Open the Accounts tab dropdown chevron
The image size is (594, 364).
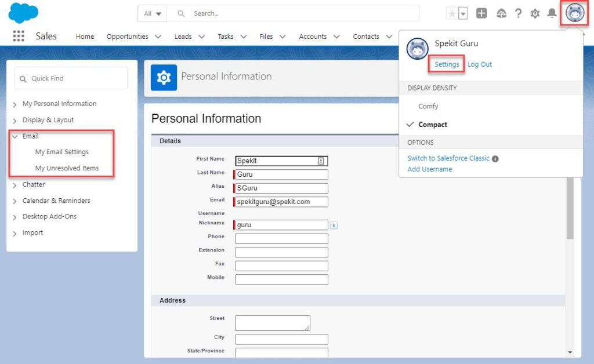tap(336, 37)
